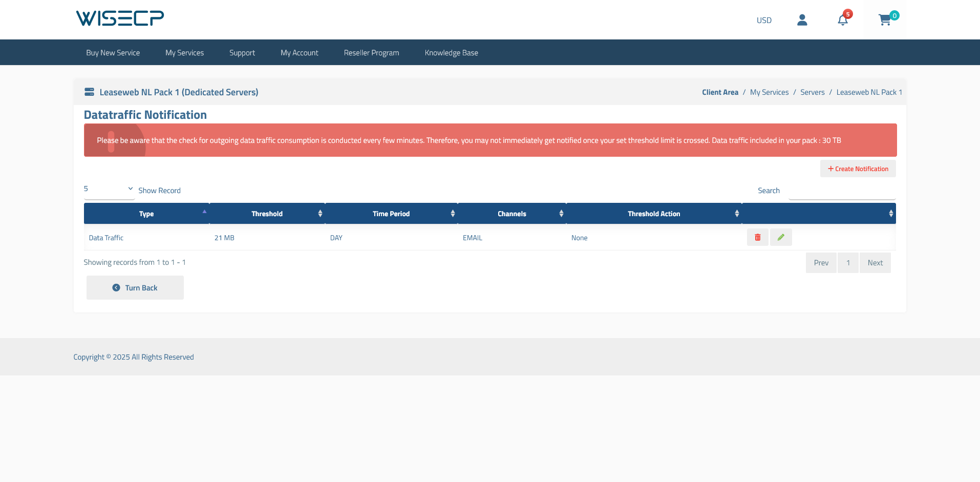Follow the Servers breadcrumb link
The image size is (980, 482).
(x=812, y=92)
